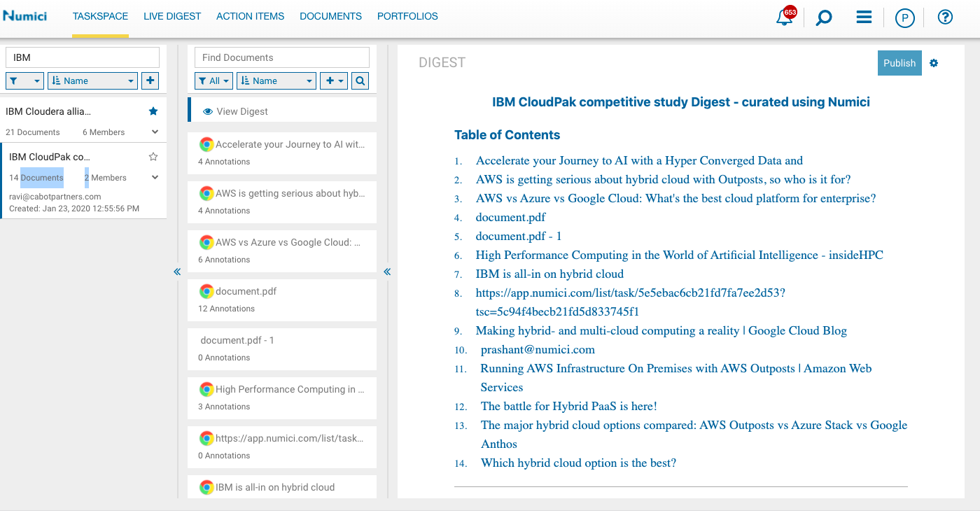This screenshot has width=980, height=513.
Task: Collapse the documents list panel
Action: 387,272
